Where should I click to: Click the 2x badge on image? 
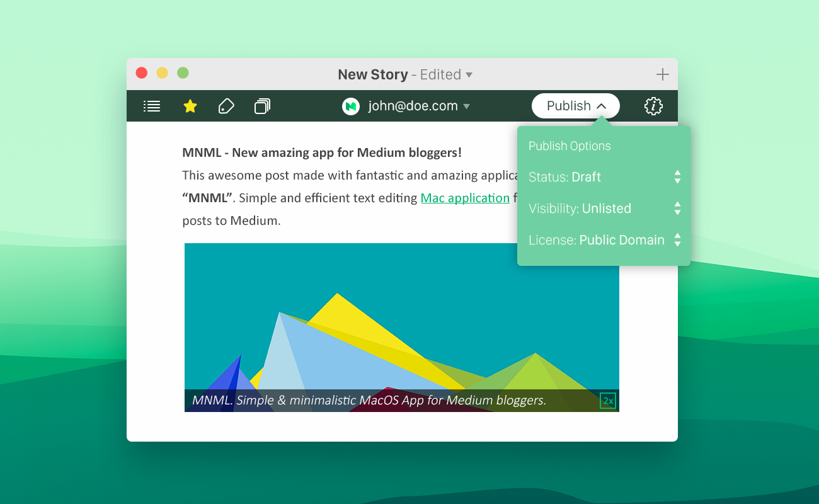tap(608, 401)
